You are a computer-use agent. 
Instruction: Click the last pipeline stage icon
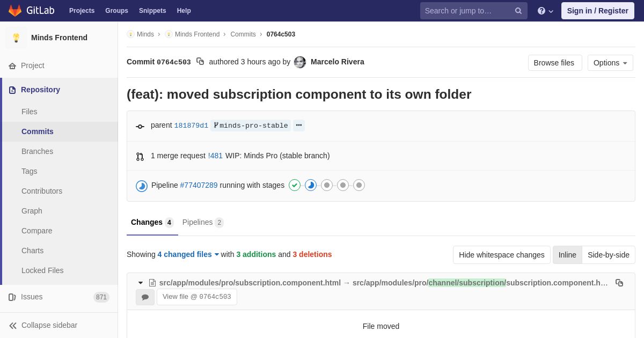[359, 185]
